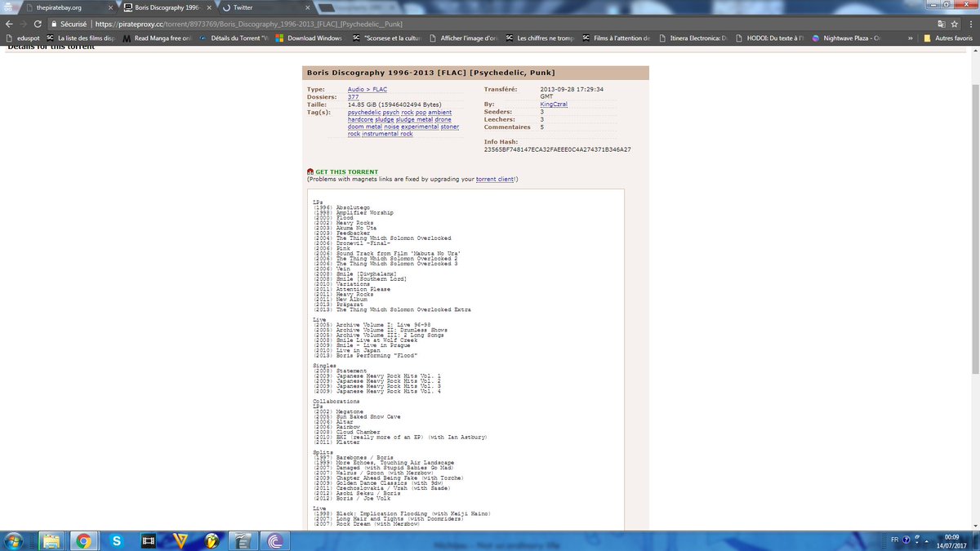Open the yellow-green media player taskbar icon

click(x=212, y=540)
